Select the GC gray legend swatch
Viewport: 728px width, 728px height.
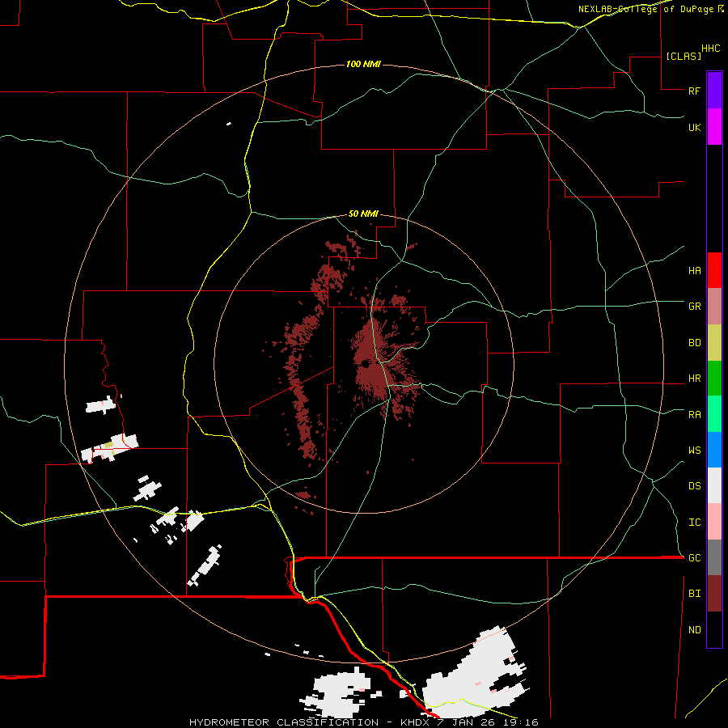(x=714, y=557)
